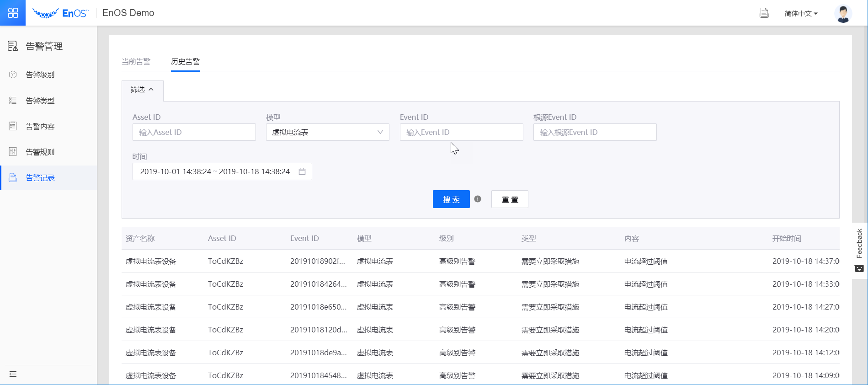The image size is (868, 385).
Task: Open the app grid menu icon
Action: coord(13,13)
